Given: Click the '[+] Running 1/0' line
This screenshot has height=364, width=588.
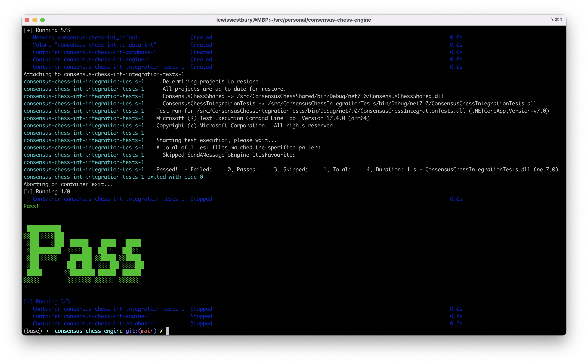Looking at the screenshot, I should point(47,192).
